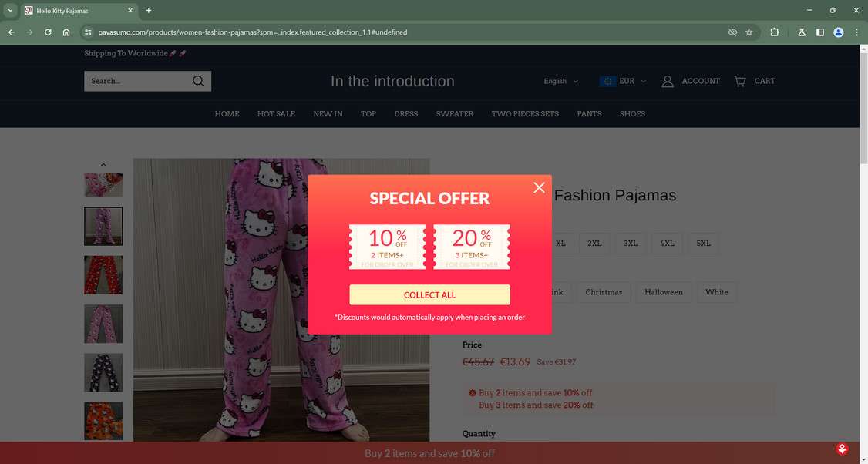The width and height of the screenshot is (868, 464).
Task: Open HOT SALE menu item
Action: (x=276, y=113)
